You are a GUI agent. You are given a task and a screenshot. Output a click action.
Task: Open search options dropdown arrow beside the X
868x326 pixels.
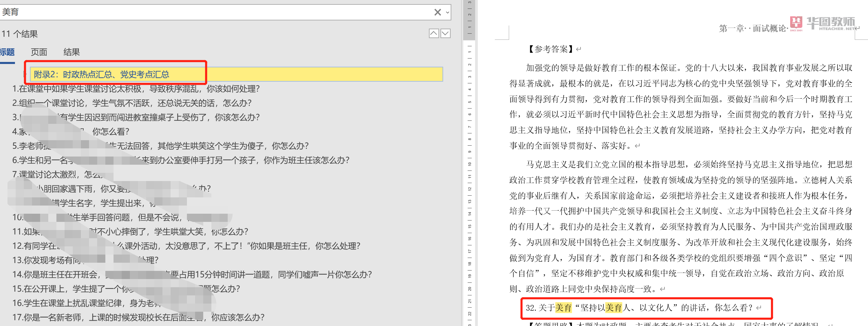point(448,13)
